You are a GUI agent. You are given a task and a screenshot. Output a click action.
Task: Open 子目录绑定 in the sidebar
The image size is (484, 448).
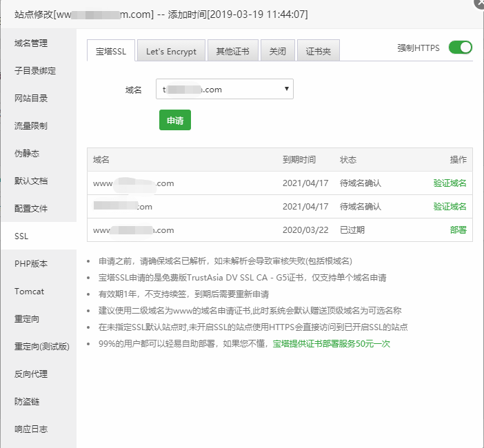(x=39, y=71)
